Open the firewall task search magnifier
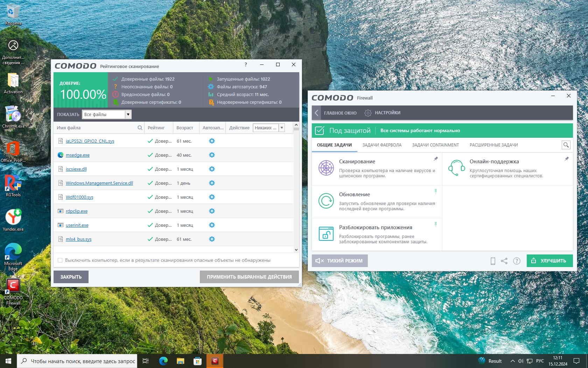The height and width of the screenshot is (368, 588). tap(566, 145)
